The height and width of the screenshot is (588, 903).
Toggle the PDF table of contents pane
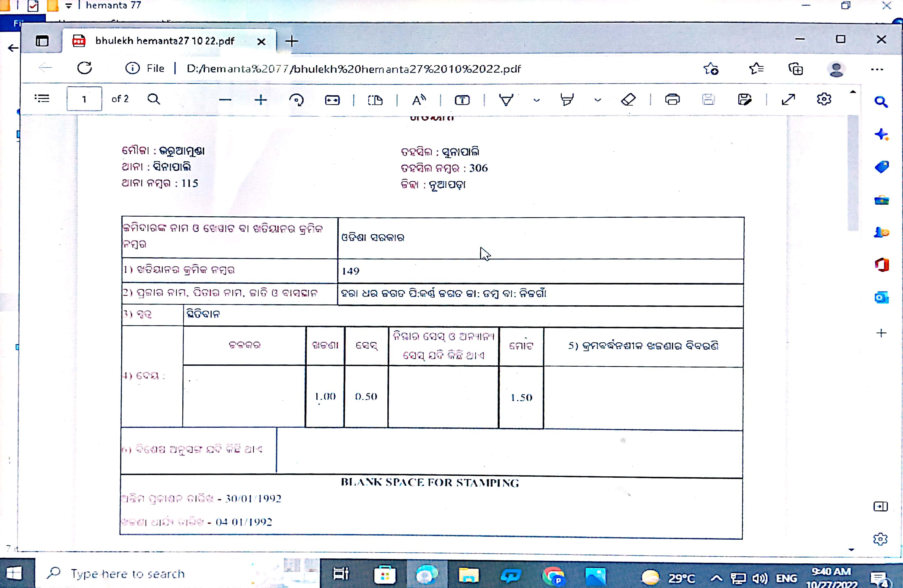click(42, 99)
